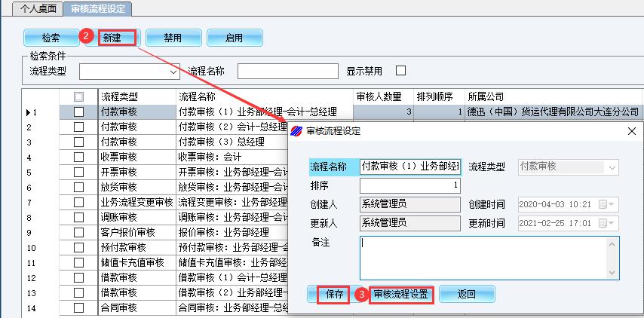Click the 检索 search button
This screenshot has height=318, width=644.
click(x=51, y=38)
